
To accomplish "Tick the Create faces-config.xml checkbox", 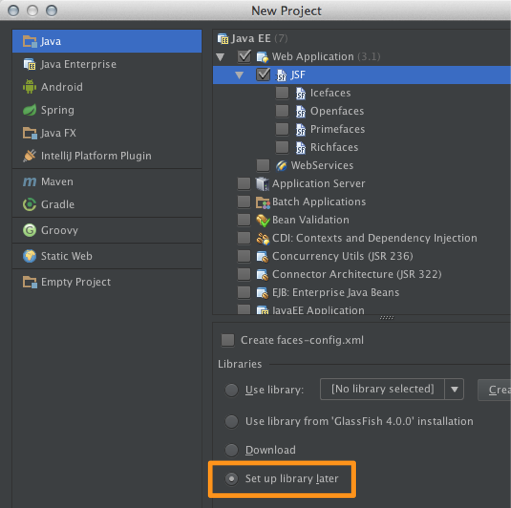I will coord(228,340).
